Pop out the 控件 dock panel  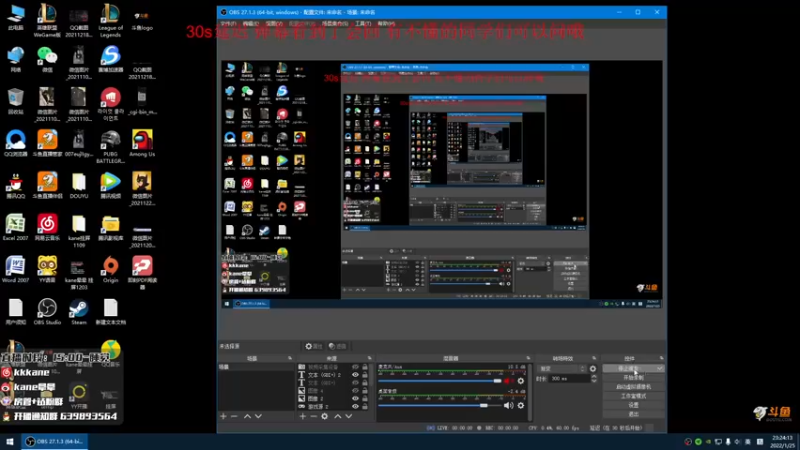tap(661, 358)
